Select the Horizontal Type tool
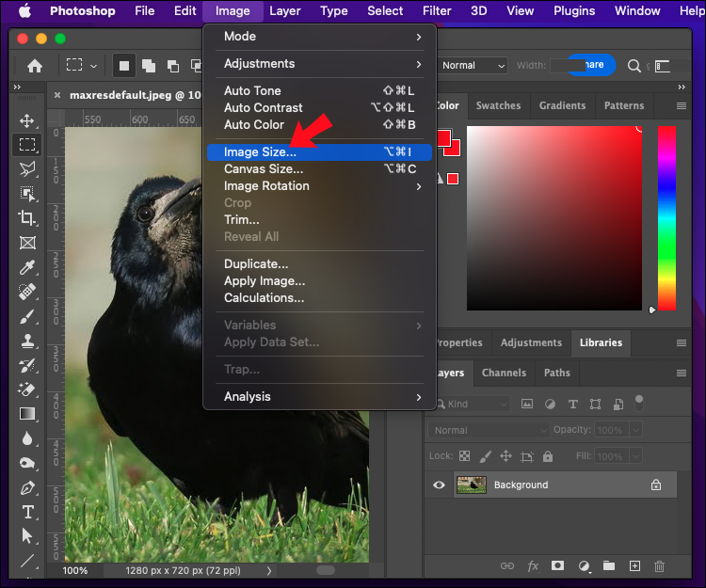 [27, 512]
